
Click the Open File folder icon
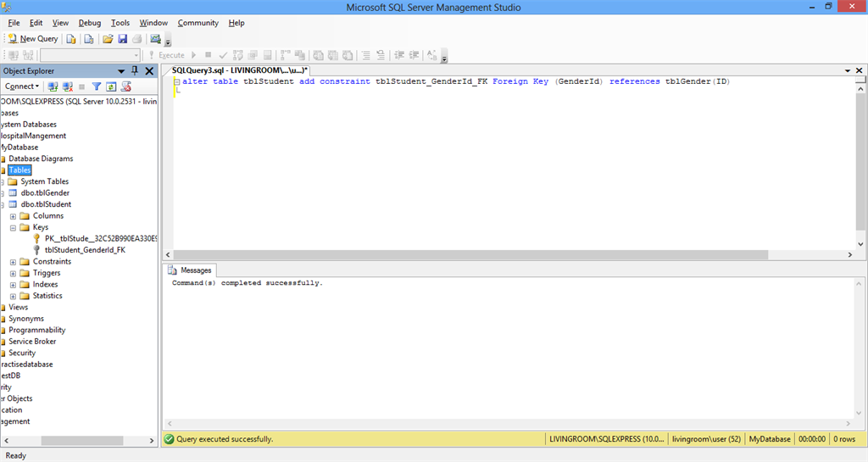[x=108, y=39]
